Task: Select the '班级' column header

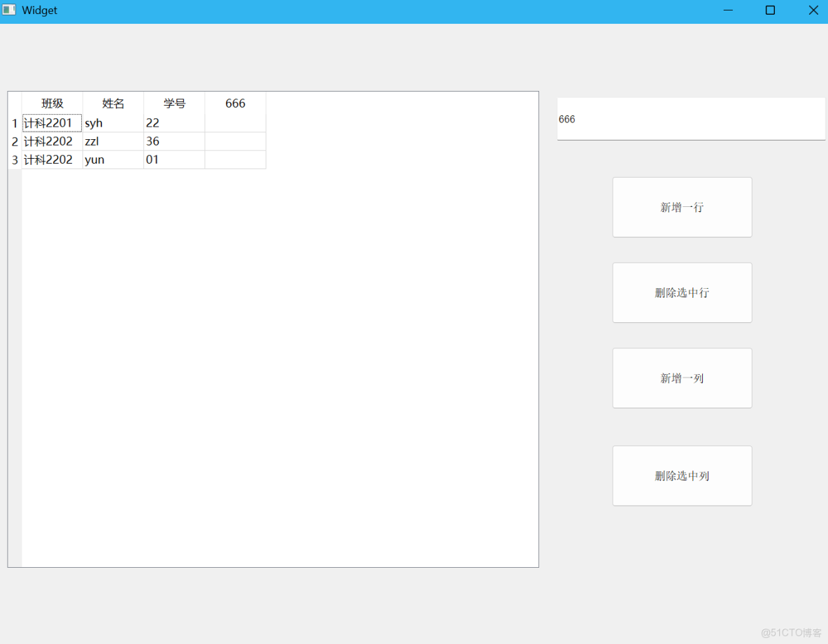Action: coord(52,103)
